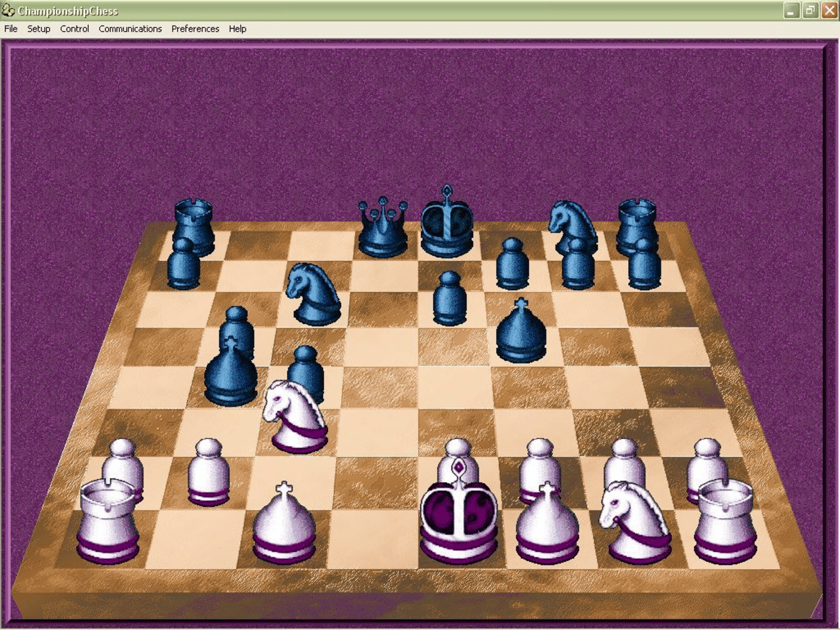
Task: Pick the black pawn on h7
Action: point(645,264)
